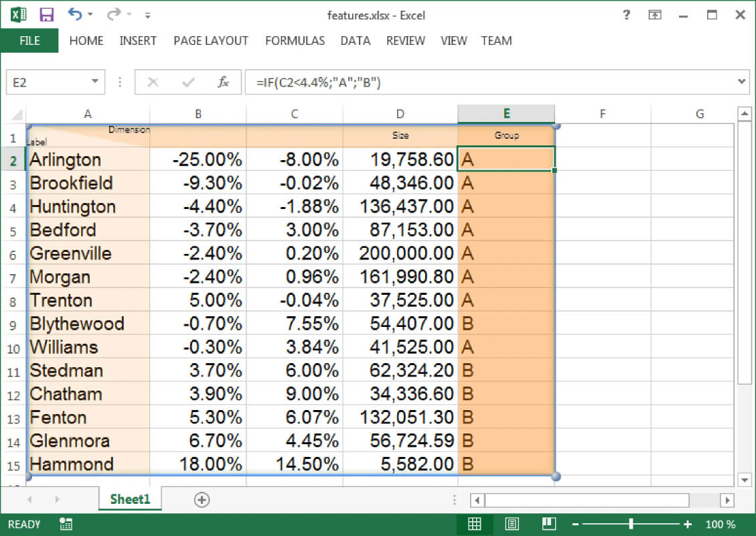Viewport: 756px width, 536px height.
Task: Open the Name Box dropdown arrow
Action: tap(95, 82)
